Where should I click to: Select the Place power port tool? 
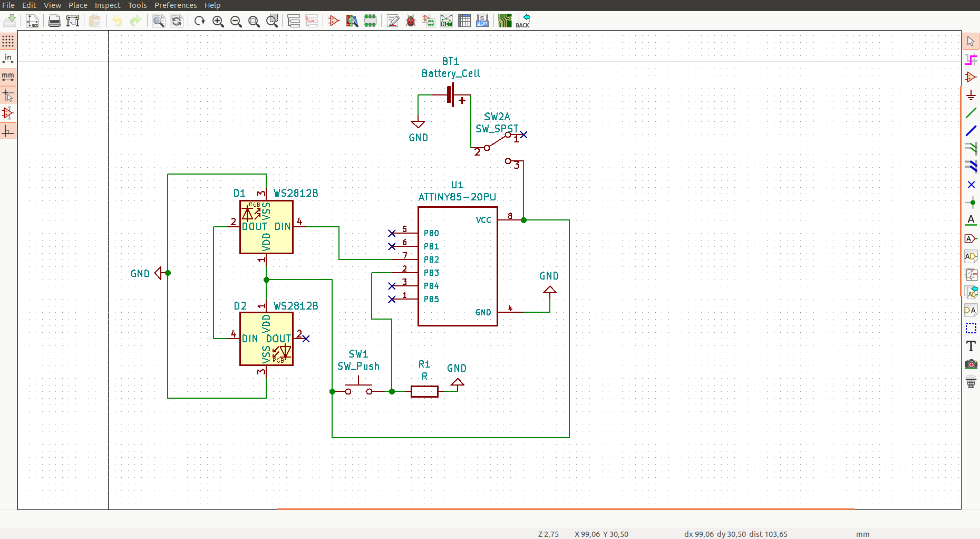tap(971, 95)
